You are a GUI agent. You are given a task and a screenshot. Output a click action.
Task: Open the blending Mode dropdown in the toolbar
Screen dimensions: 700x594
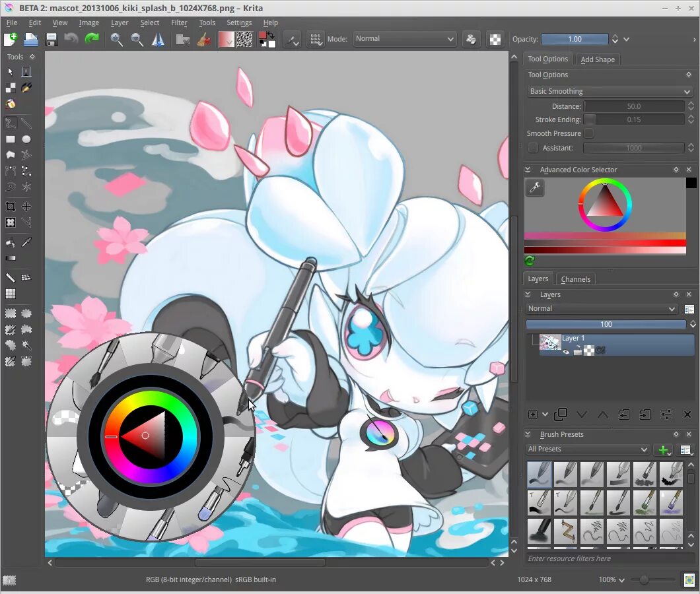click(x=404, y=38)
